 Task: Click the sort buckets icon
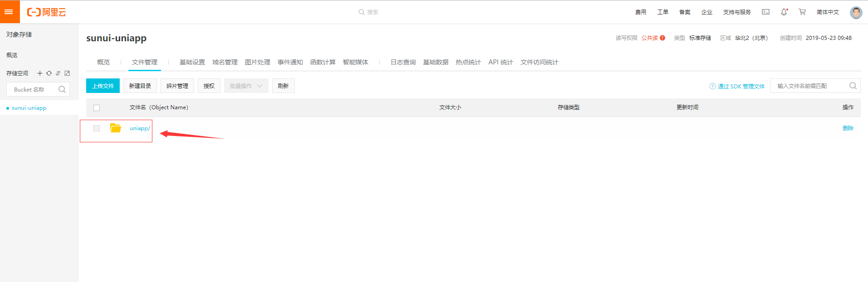click(58, 73)
